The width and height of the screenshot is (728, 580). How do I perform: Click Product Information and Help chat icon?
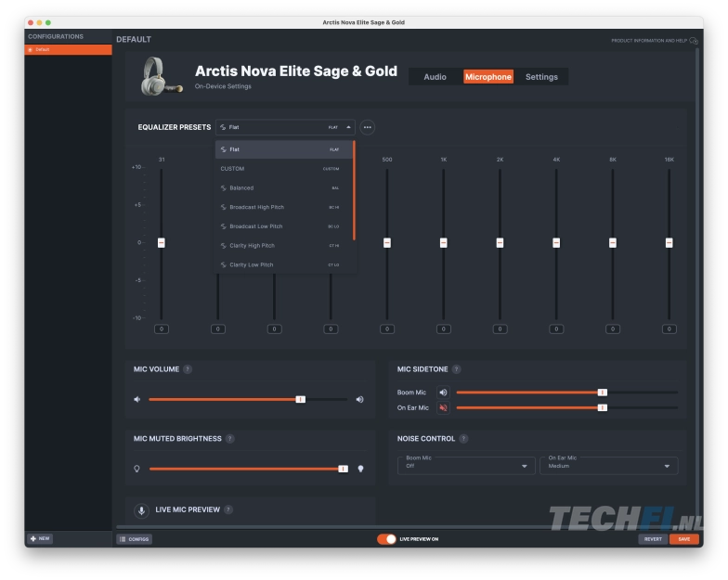[x=694, y=41]
